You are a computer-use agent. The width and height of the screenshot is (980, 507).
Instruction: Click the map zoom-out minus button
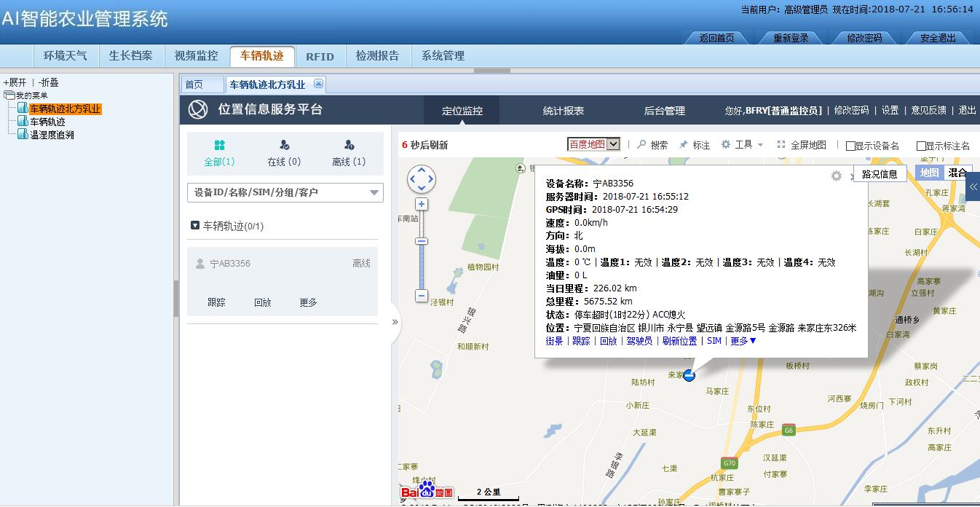(x=422, y=296)
